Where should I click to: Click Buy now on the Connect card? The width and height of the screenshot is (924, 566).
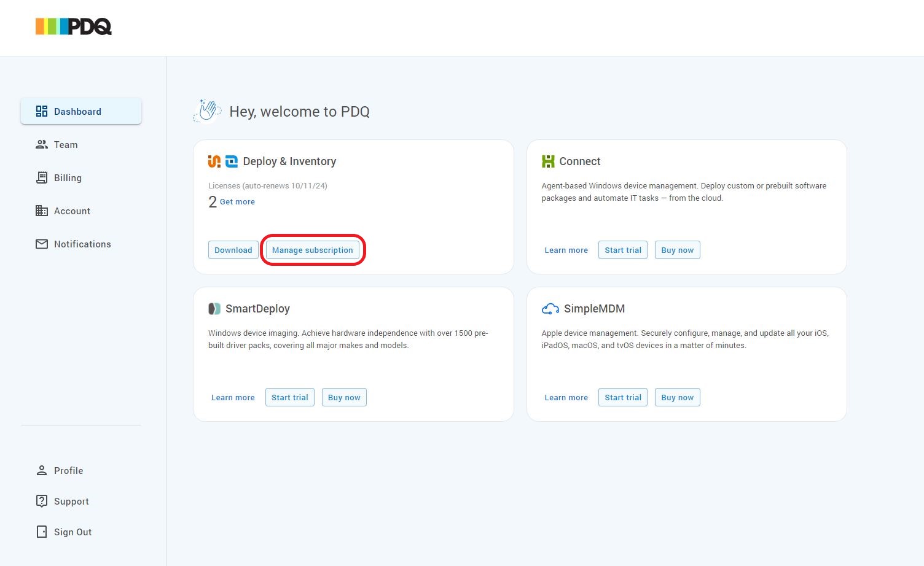[x=678, y=250]
